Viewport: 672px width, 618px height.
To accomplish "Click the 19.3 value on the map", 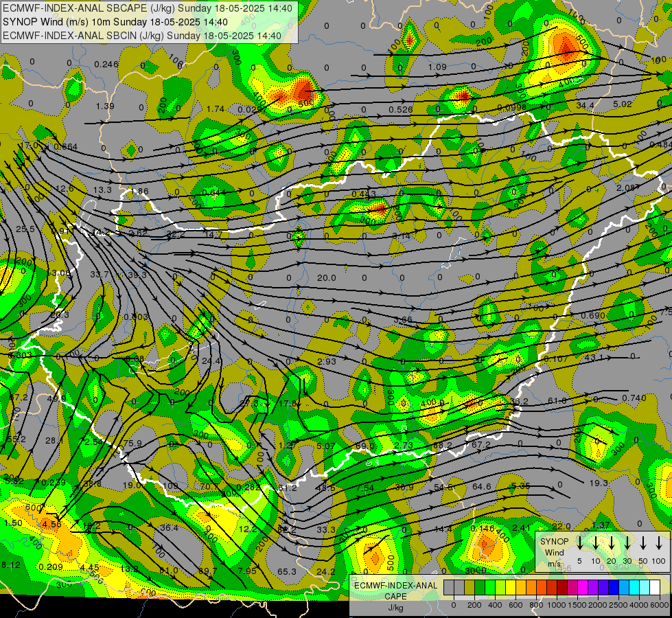I will (599, 483).
